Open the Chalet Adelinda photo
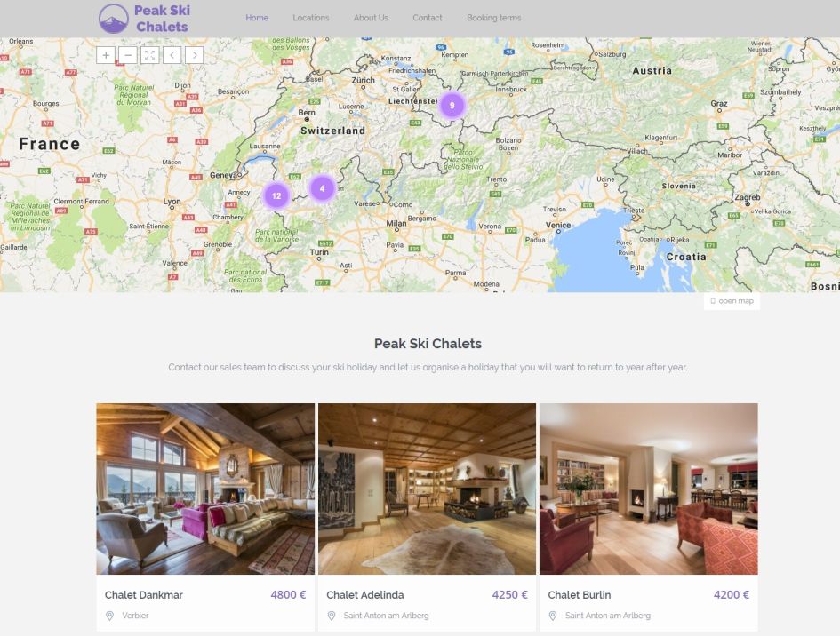 pos(427,489)
